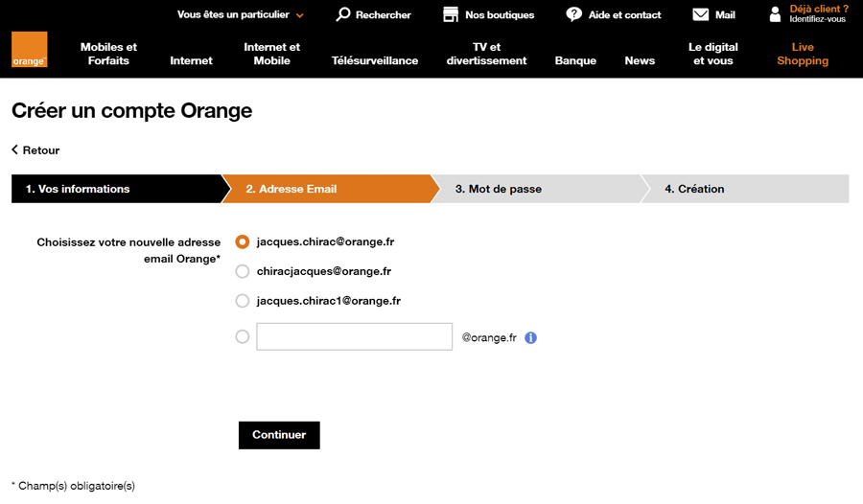The width and height of the screenshot is (863, 504).
Task: Click the Aide et contact question icon
Action: pyautogui.click(x=573, y=14)
